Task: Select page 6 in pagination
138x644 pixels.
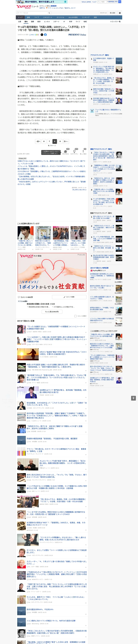Action: click(x=44, y=141)
